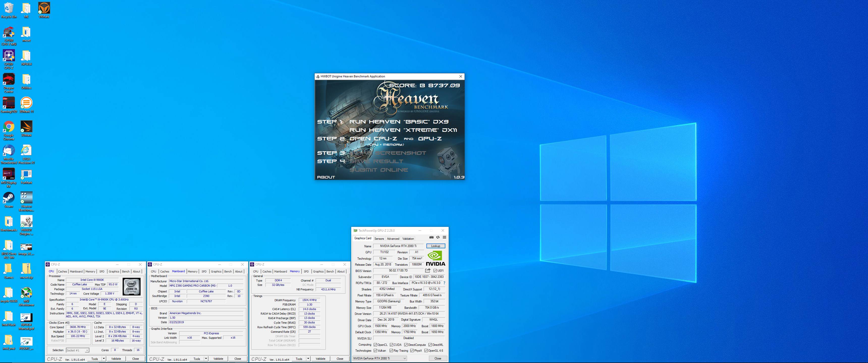Image resolution: width=868 pixels, height=363 pixels.
Task: Launch the CPUID CPU-Z MSI shortcut
Action: (x=9, y=36)
